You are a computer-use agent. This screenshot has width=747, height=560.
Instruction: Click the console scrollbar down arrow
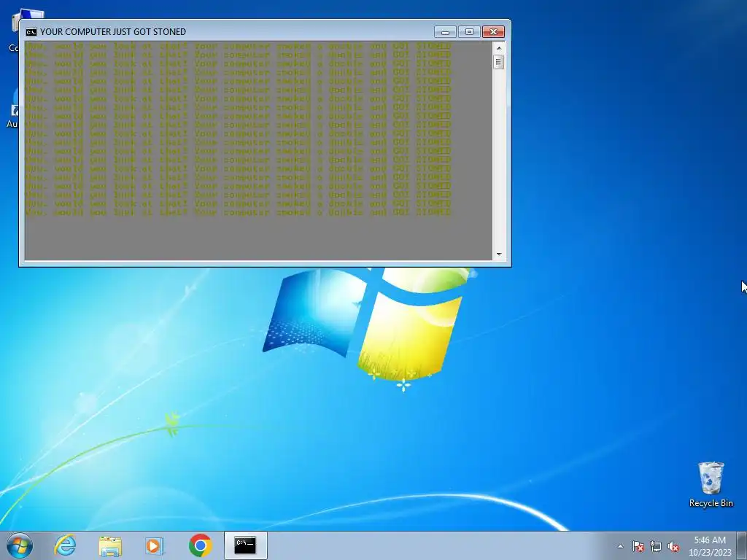(499, 254)
